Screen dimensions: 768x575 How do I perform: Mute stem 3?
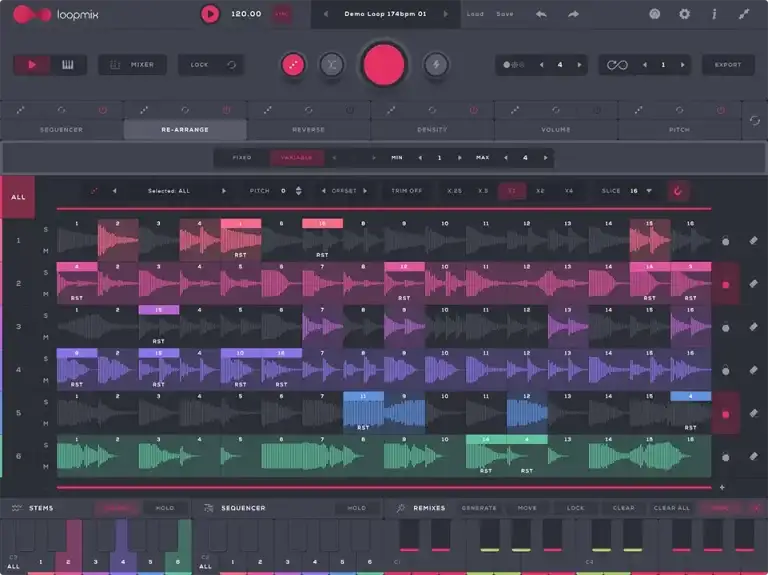pyautogui.click(x=46, y=337)
